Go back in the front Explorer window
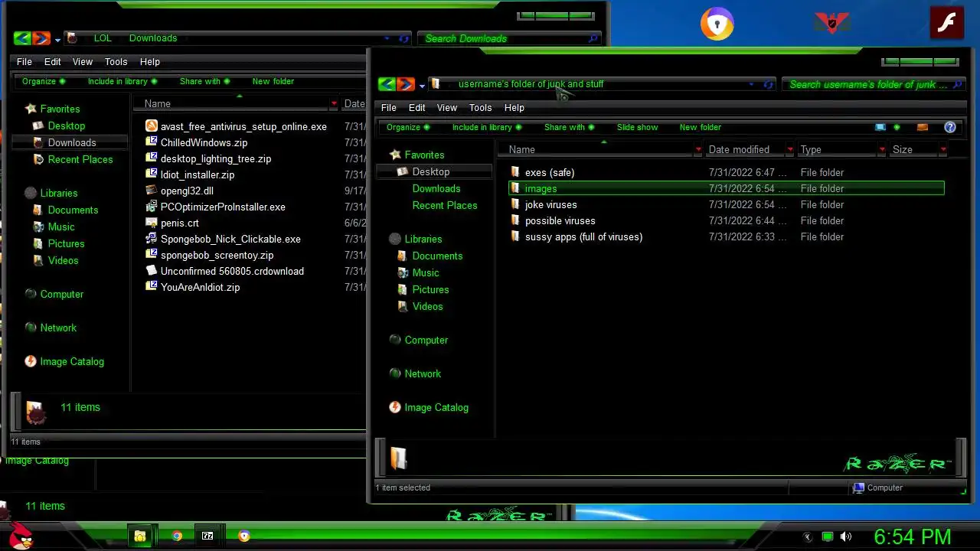The height and width of the screenshot is (551, 980). pyautogui.click(x=387, y=84)
